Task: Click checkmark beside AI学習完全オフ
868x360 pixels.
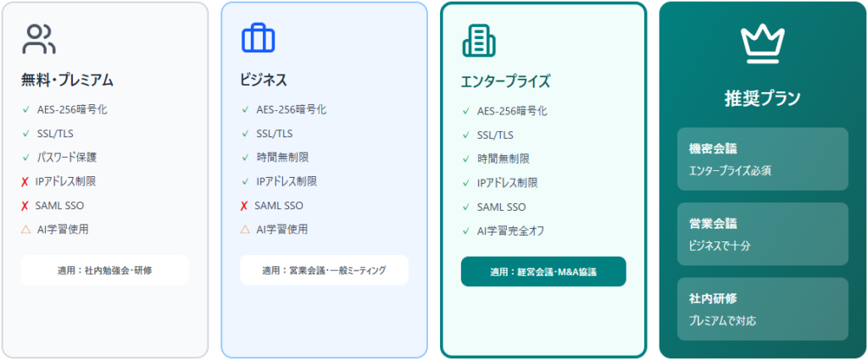Action: (466, 231)
